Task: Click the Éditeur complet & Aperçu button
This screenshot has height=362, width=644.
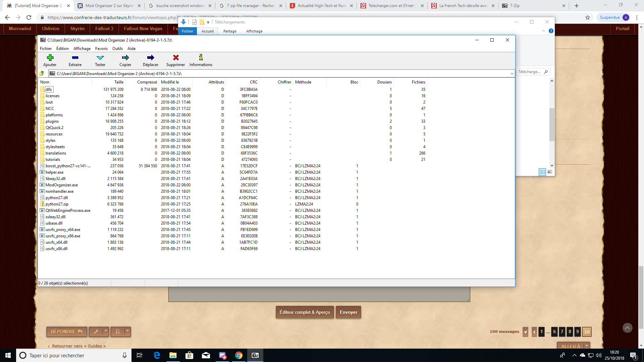Action: [x=305, y=312]
